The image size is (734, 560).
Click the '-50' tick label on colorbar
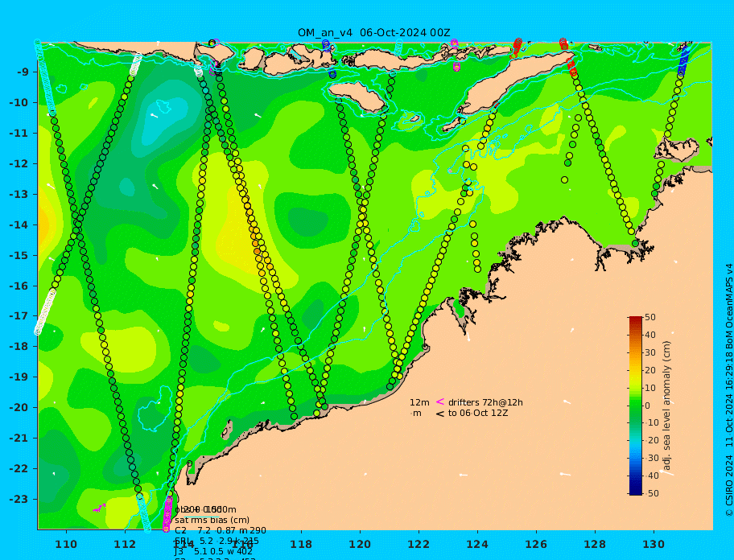point(651,493)
